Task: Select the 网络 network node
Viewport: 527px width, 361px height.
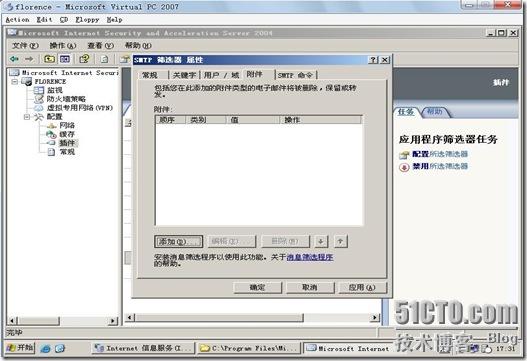Action: tap(67, 125)
